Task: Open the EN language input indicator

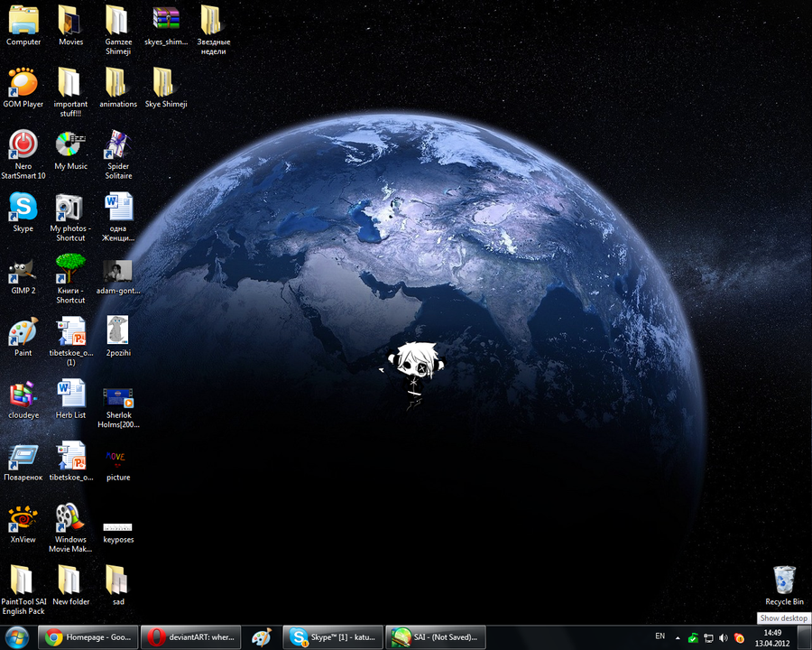Action: coord(660,636)
